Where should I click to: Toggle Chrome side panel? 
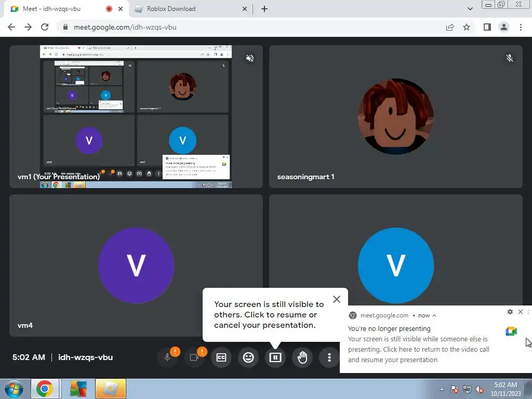point(487,27)
